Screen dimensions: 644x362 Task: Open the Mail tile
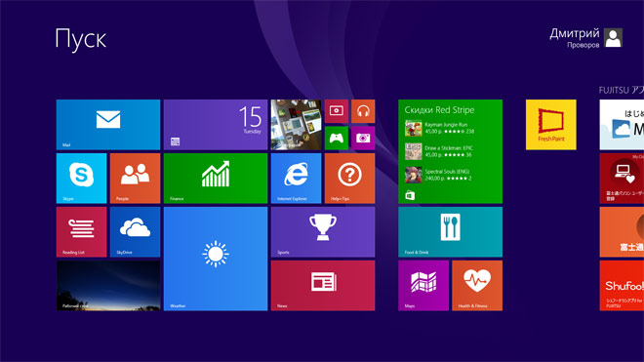tap(108, 125)
